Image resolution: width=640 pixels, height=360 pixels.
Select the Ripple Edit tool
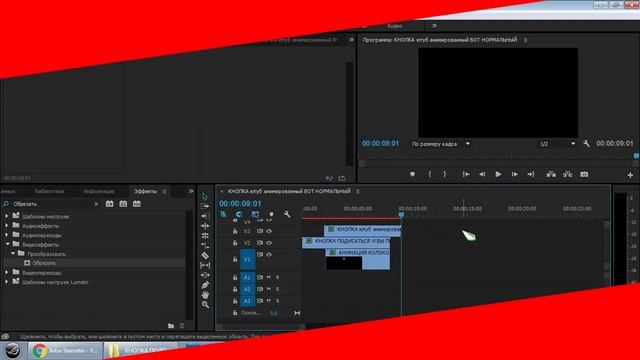coord(205,216)
